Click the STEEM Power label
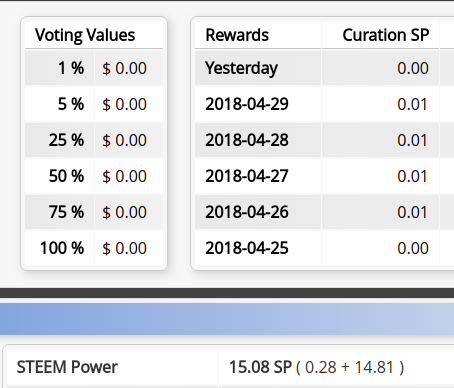Viewport: 454px width, 388px height. coord(67,367)
